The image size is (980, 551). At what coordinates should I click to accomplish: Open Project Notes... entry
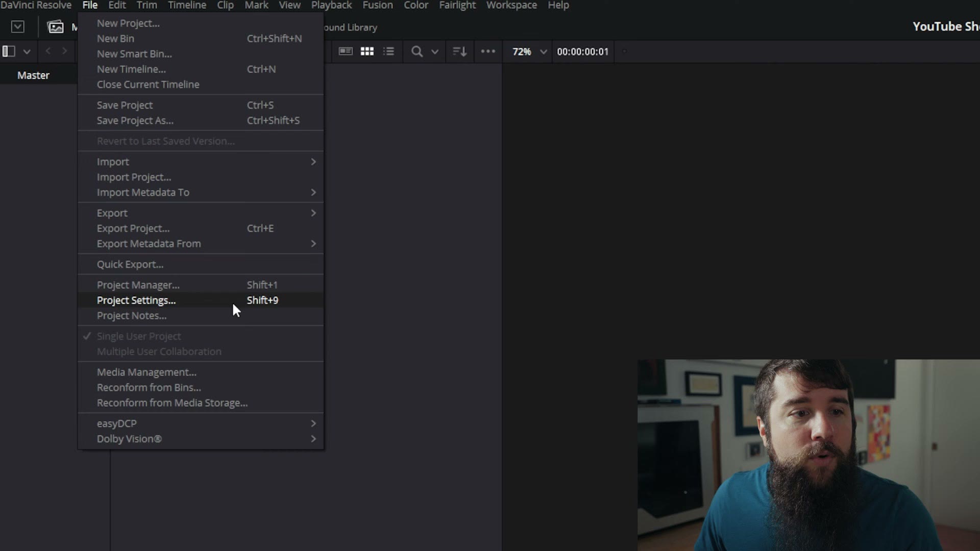pos(201,316)
